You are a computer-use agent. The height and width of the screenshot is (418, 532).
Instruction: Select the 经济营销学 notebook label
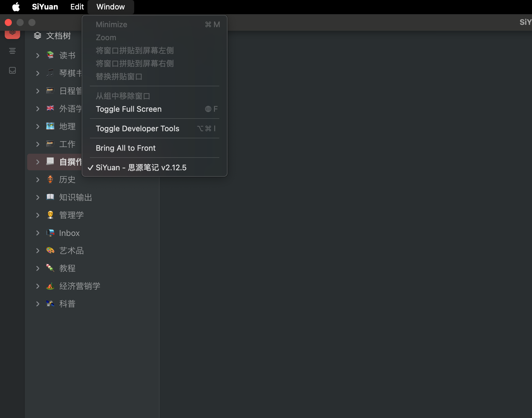point(80,286)
